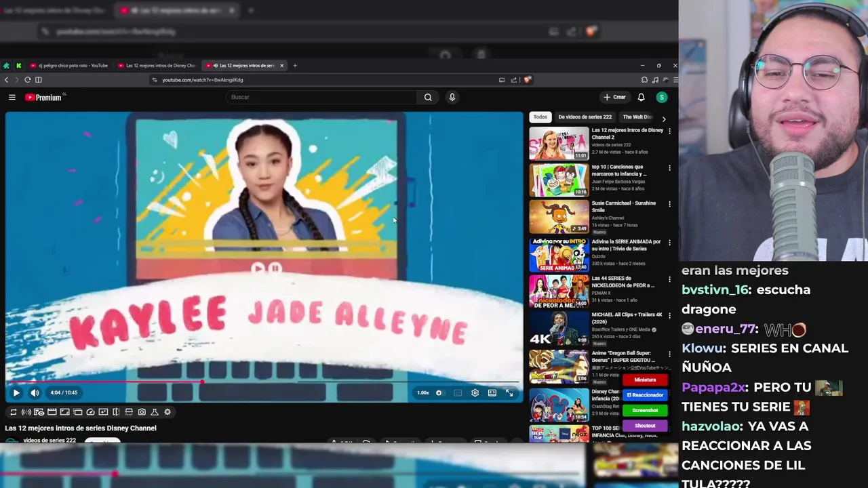The height and width of the screenshot is (488, 868).
Task: Open options for Las 44 SERIES video
Action: pos(669,279)
